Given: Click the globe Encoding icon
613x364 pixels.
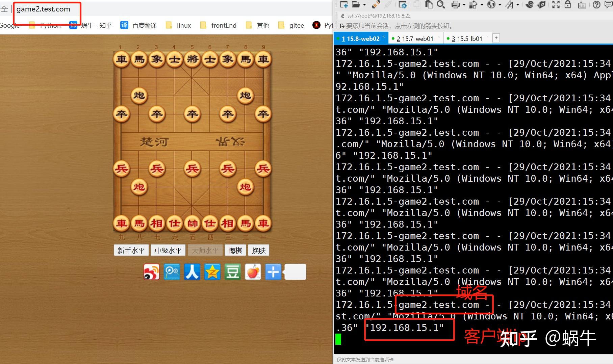Looking at the screenshot, I should pos(491,4).
